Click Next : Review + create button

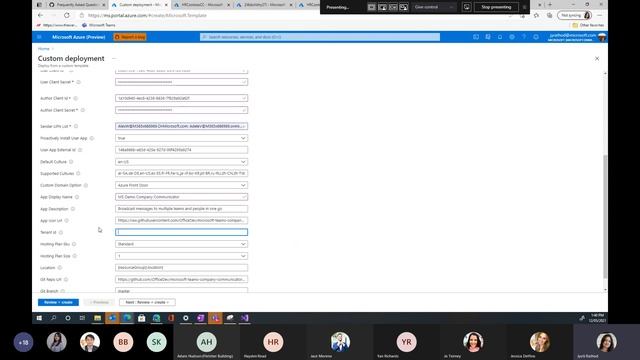coord(147,302)
